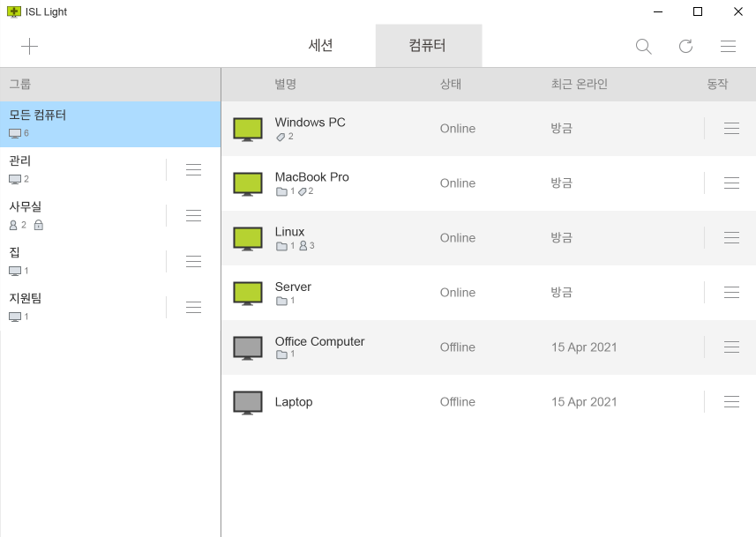Open the main hamburger menu in the toolbar

728,46
